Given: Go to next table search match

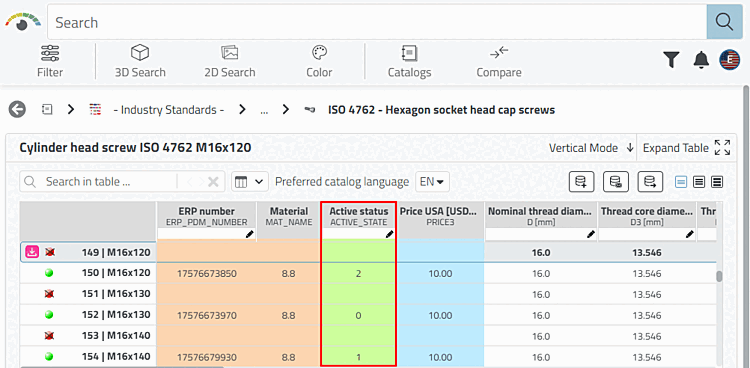Looking at the screenshot, I should coord(201,182).
